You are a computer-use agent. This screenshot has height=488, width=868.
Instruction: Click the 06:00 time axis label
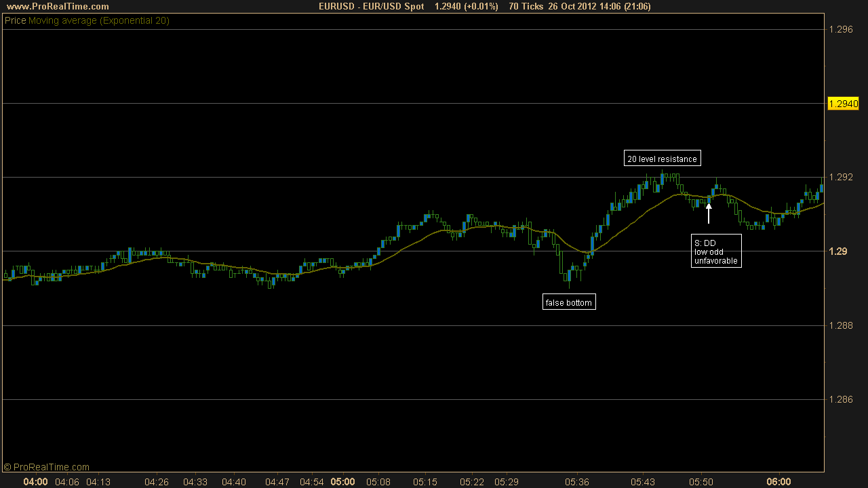[x=778, y=482]
